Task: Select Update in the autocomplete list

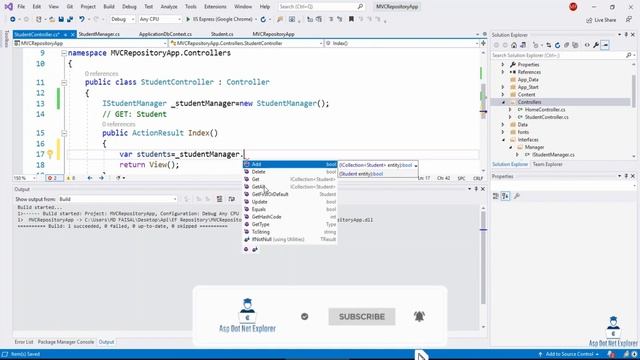Action: click(290, 202)
